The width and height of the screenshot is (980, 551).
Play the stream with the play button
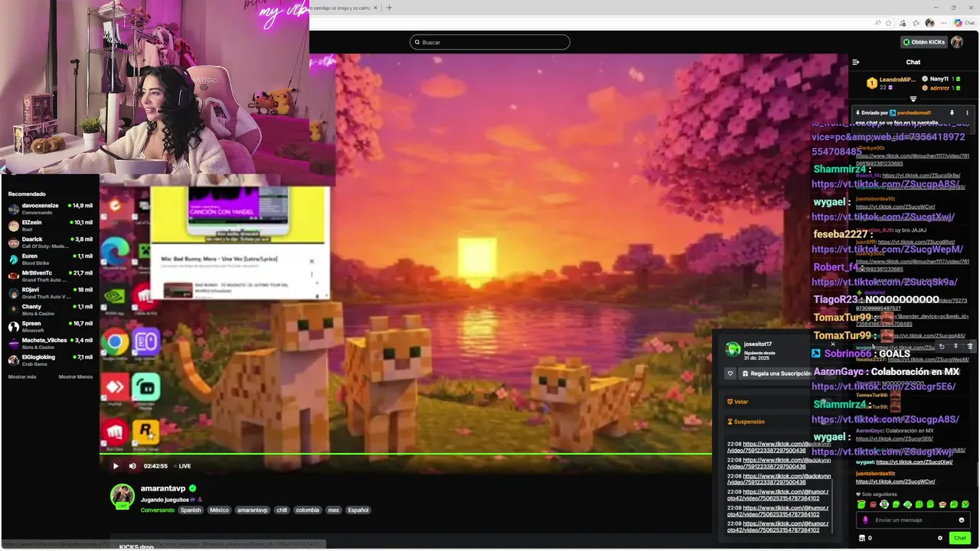[x=116, y=466]
